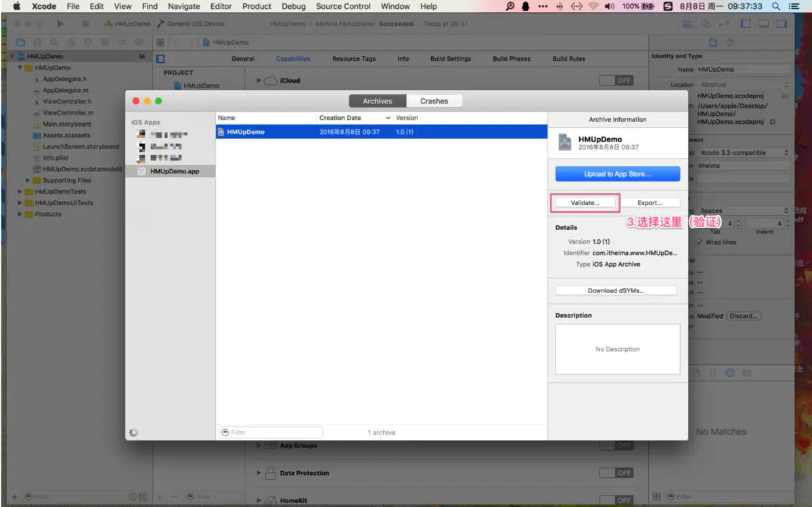Expand the HMUpDemoTests group
812x507 pixels.
[20, 192]
